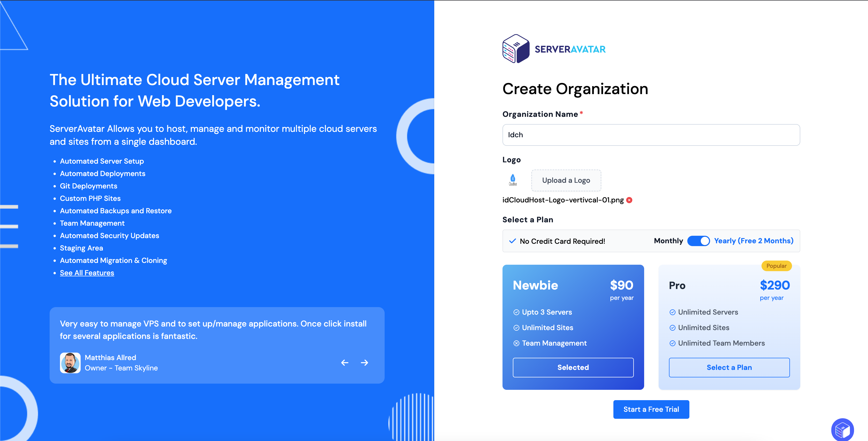Click Start a Free Trial

point(651,409)
